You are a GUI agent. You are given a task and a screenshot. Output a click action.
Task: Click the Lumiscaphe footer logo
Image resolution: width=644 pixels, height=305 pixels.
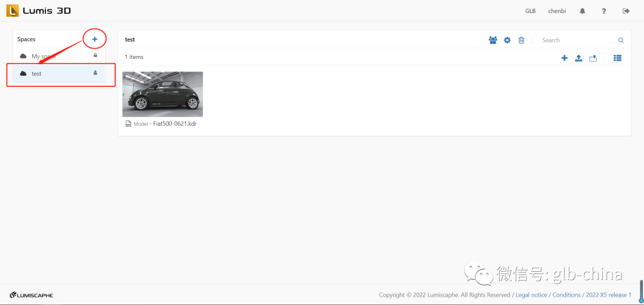tap(32, 295)
